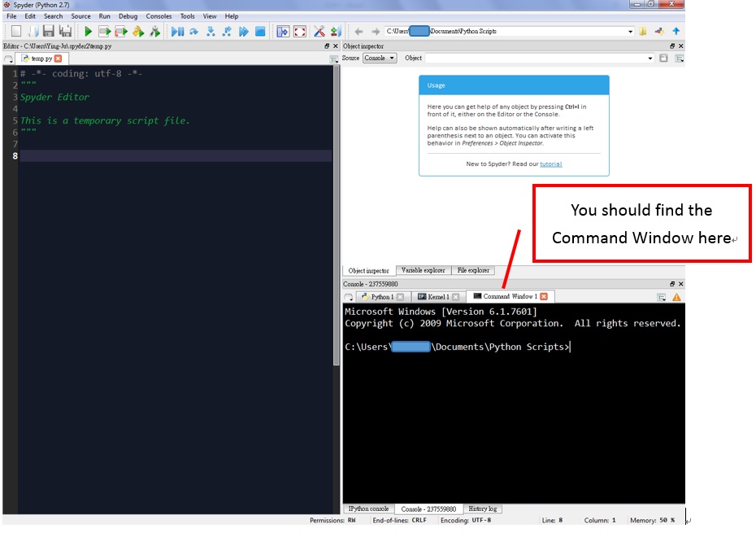
Task: Switch to the Variable explorer tab
Action: (x=423, y=270)
